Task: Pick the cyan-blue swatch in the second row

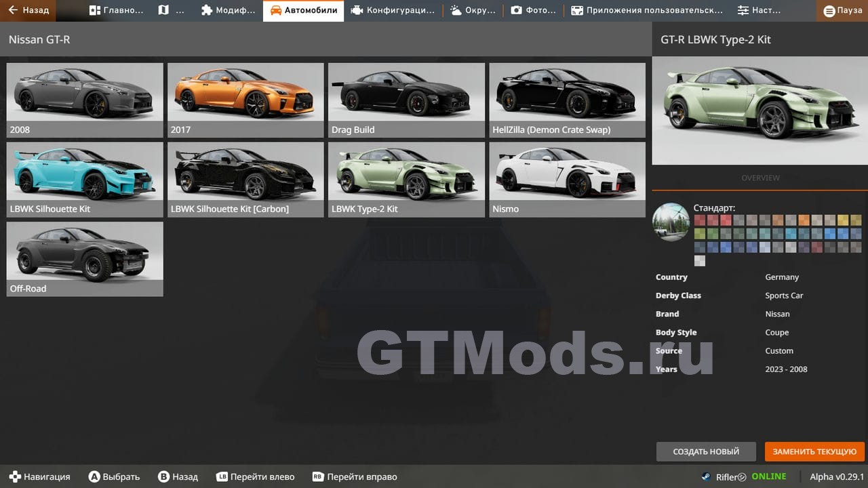Action: click(791, 234)
